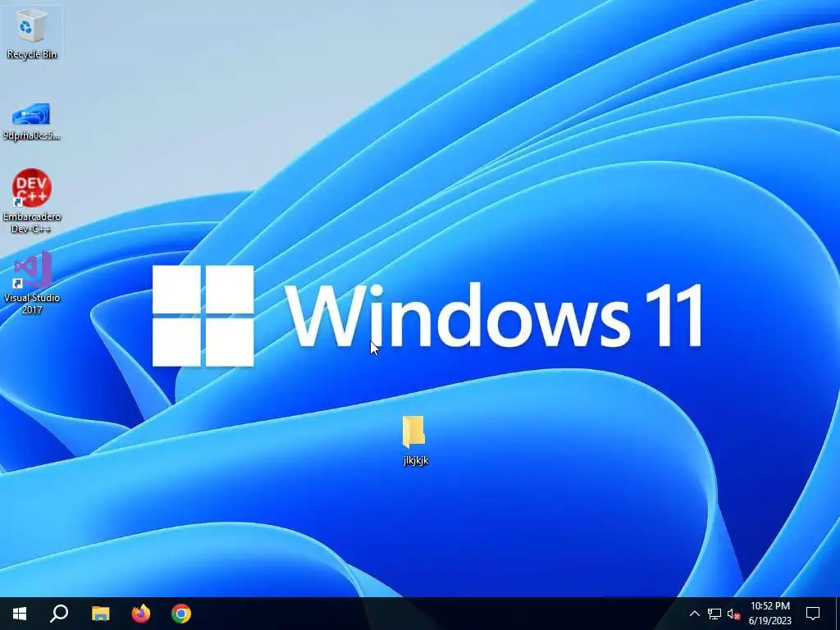Screen dimensions: 840x630
Task: Click the Show desktop strip at taskbar end
Action: pyautogui.click(x=838, y=614)
